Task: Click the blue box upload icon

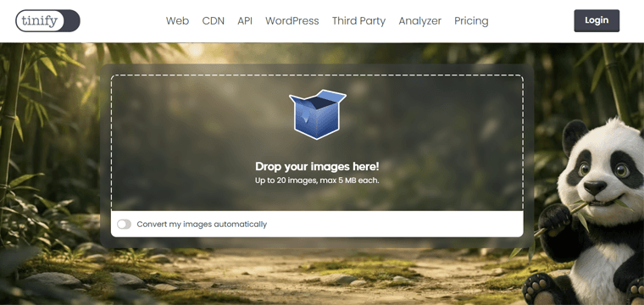Action: [x=318, y=114]
